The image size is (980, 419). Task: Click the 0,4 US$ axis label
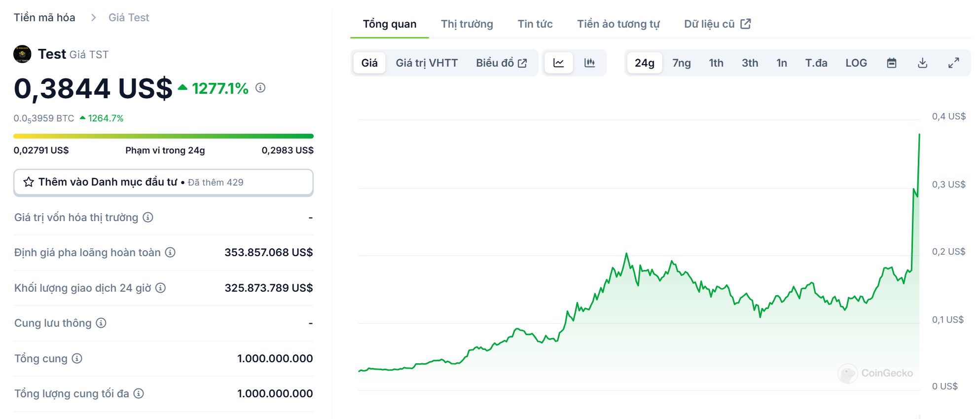(949, 116)
